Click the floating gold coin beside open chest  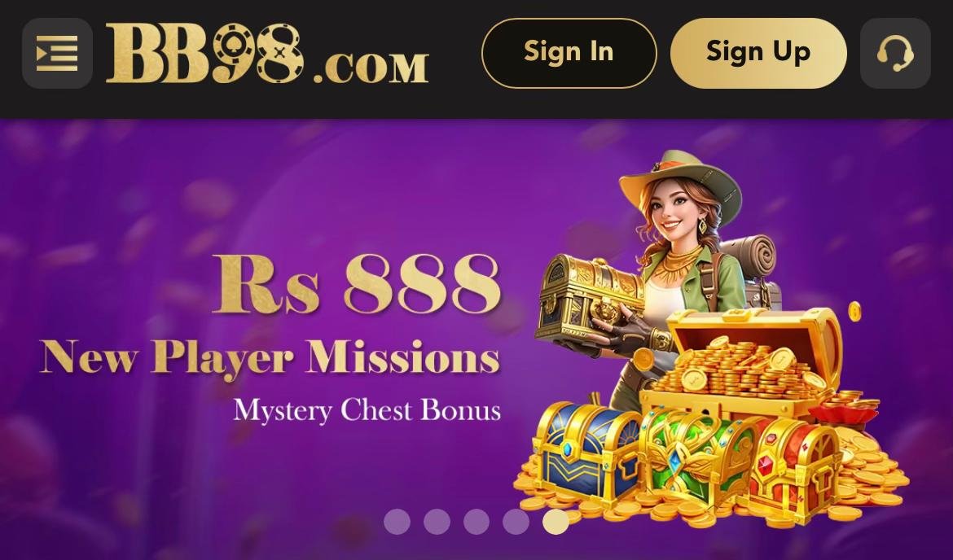coord(854,310)
